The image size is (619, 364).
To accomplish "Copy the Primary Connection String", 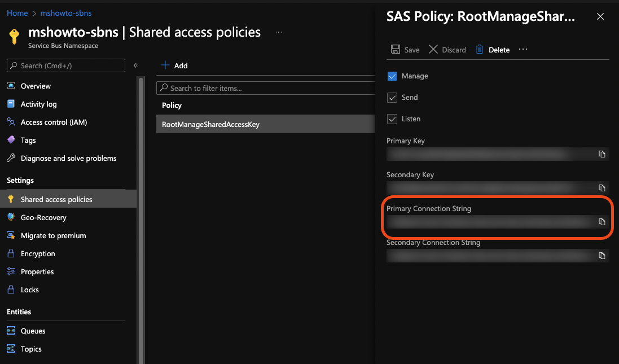I will tap(602, 222).
